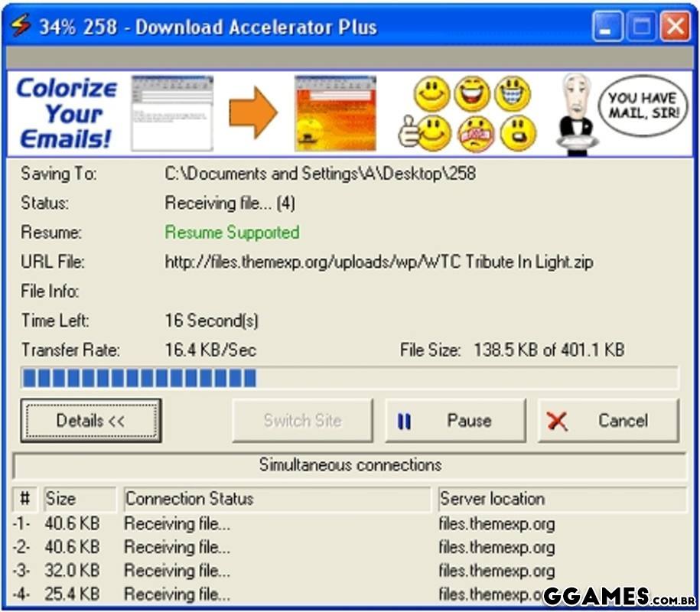This screenshot has height=612, width=700.
Task: Collapse the panel using Details << button
Action: [x=90, y=420]
